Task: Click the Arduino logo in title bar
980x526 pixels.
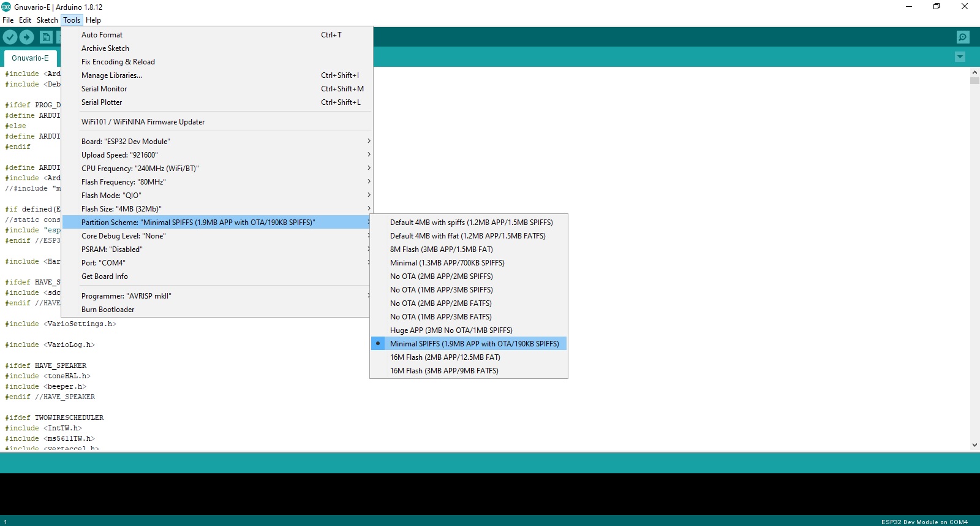Action: (6, 7)
